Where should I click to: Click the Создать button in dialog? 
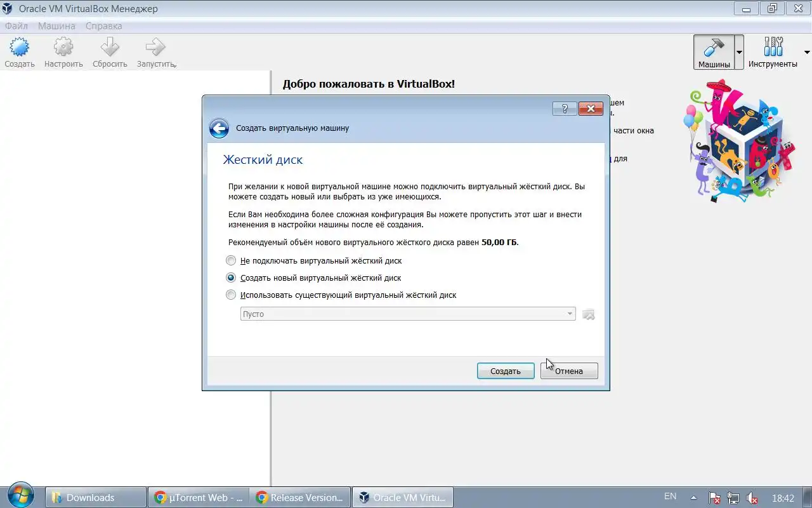pos(506,371)
